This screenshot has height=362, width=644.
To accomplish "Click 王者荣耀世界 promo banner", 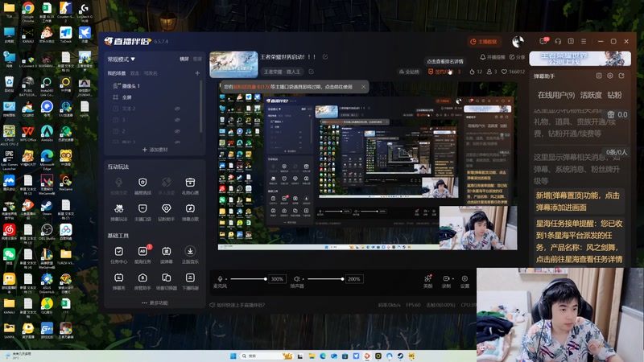I will [580, 59].
